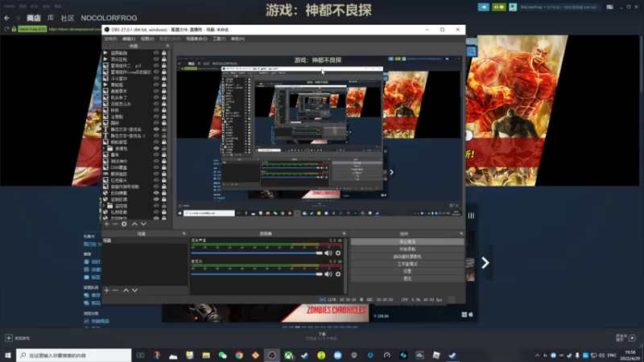This screenshot has width=644, height=362.
Task: Adjust the first mixer channel volume slider
Action: click(257, 253)
